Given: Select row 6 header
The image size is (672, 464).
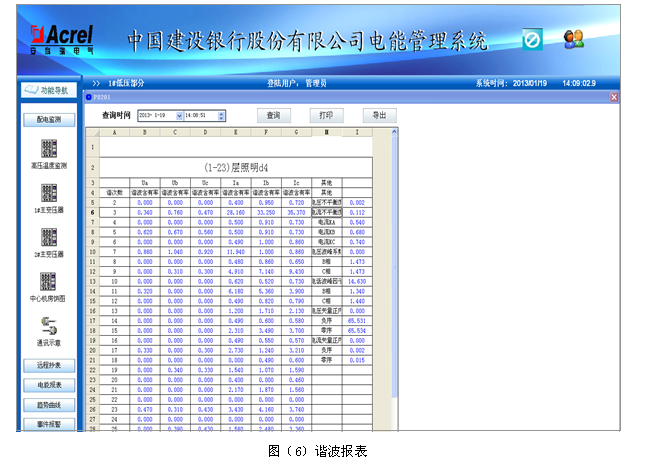Looking at the screenshot, I should [93, 213].
